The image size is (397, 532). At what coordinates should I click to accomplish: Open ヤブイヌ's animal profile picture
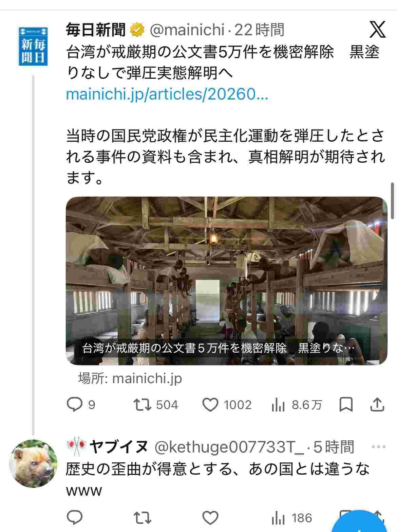pos(33,463)
